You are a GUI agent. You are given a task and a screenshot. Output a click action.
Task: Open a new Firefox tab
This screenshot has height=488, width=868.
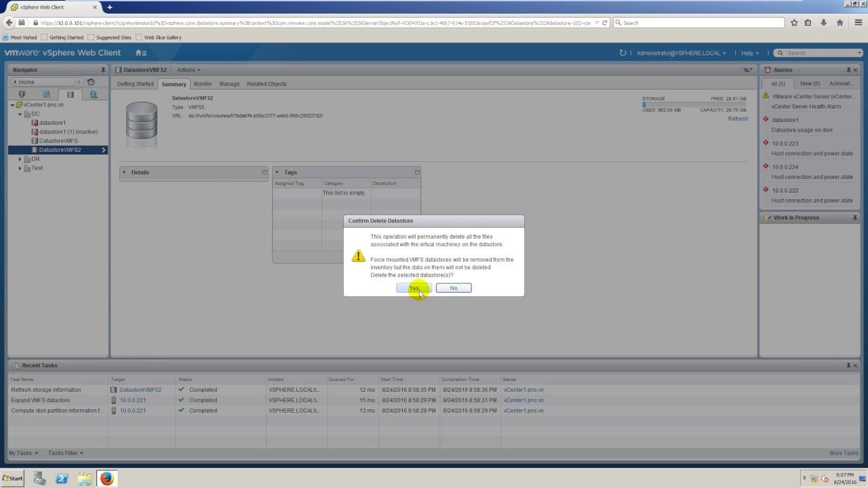(x=110, y=7)
